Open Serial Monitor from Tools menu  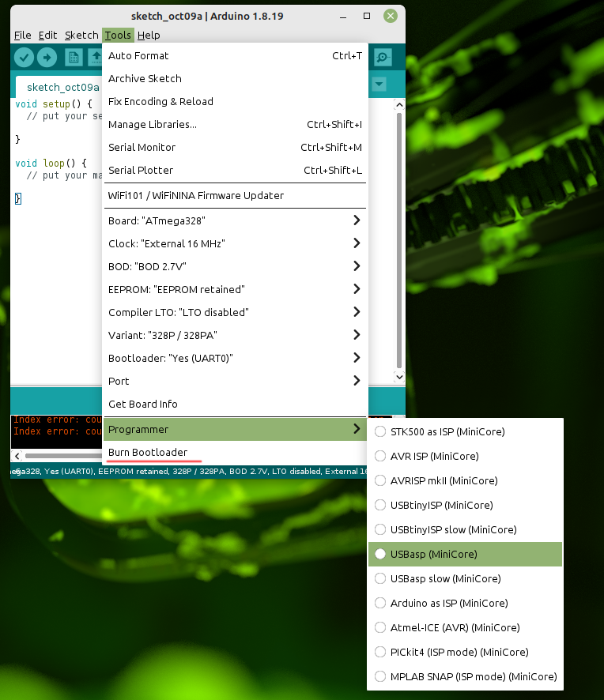coord(235,147)
